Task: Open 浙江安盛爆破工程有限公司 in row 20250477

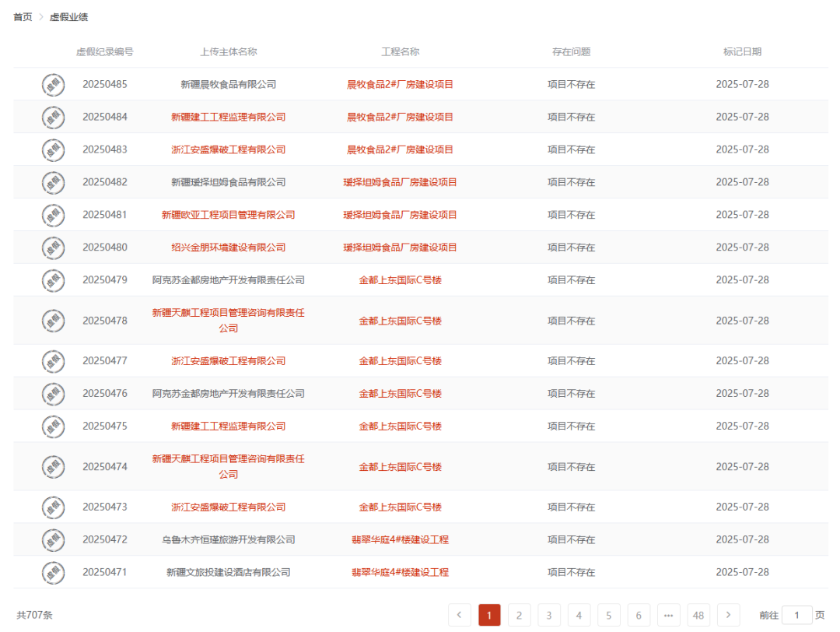Action: tap(228, 361)
